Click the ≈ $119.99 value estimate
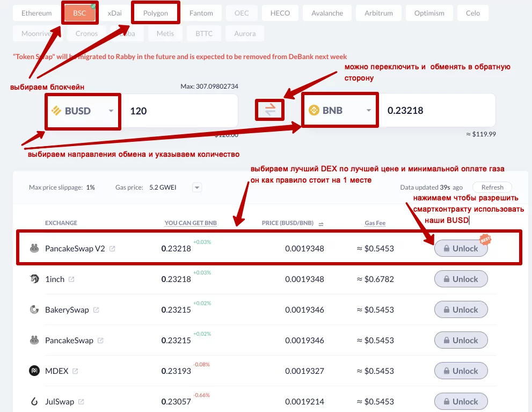532x412 pixels. coord(481,134)
